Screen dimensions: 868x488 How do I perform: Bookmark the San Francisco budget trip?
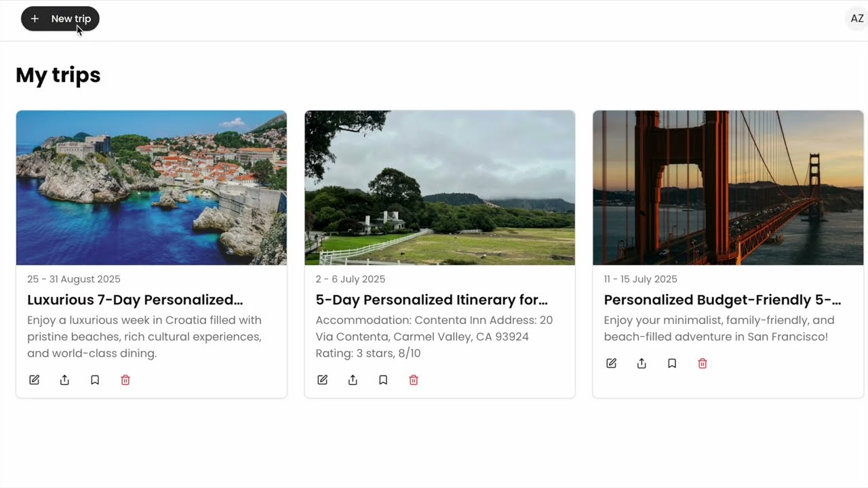tap(672, 364)
